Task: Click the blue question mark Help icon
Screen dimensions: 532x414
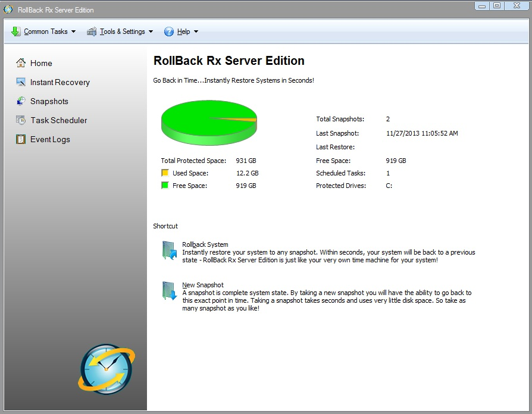Action: [x=168, y=32]
